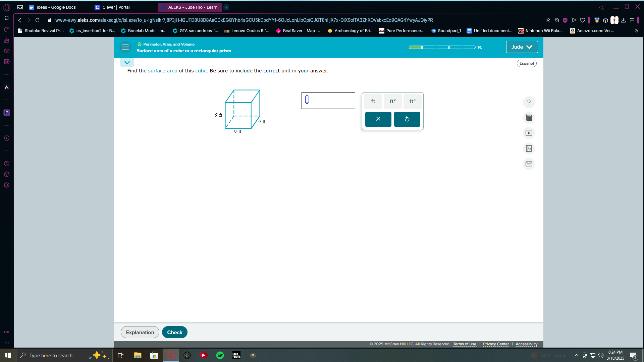Click the heart bookmark icon in toolbar
Screen dimensions: 644x362
(x=583, y=20)
